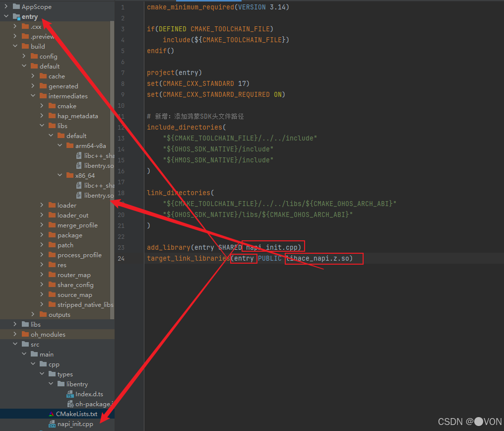Click the router_map folder icon

click(53, 275)
